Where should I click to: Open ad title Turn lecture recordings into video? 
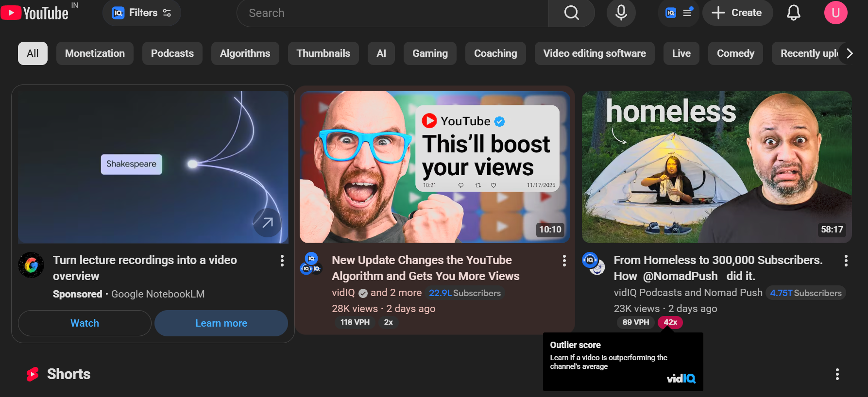pos(145,268)
